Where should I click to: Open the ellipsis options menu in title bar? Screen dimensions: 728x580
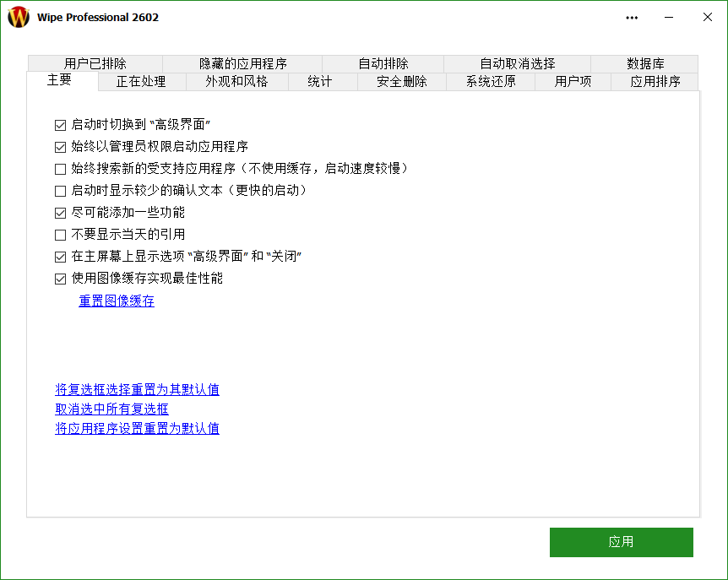[x=631, y=17]
